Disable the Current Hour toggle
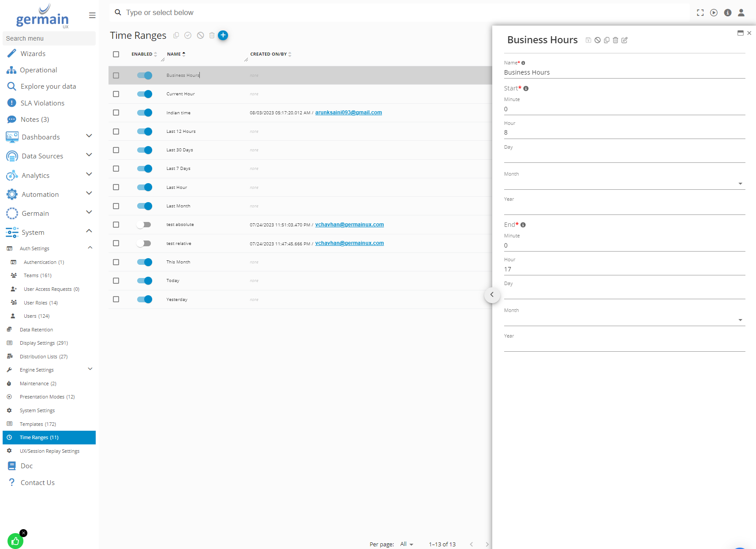This screenshot has height=549, width=756. click(144, 94)
